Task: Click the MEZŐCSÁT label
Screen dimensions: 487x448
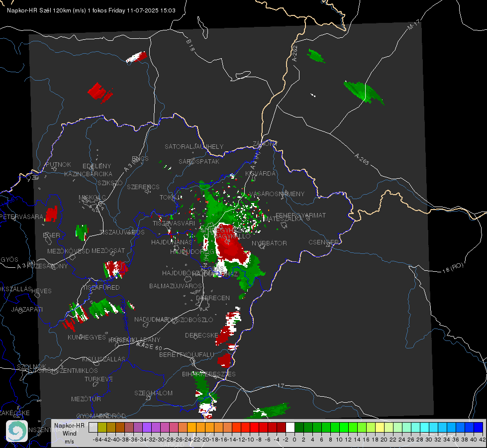Action: click(108, 250)
